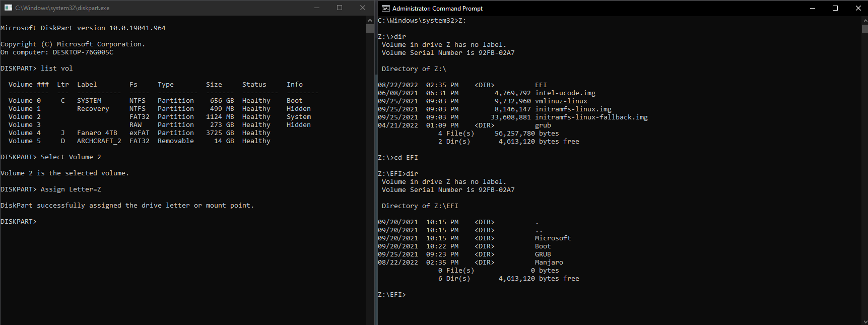Click the 'Boot' directory entry in Z:\EFI

(x=543, y=246)
